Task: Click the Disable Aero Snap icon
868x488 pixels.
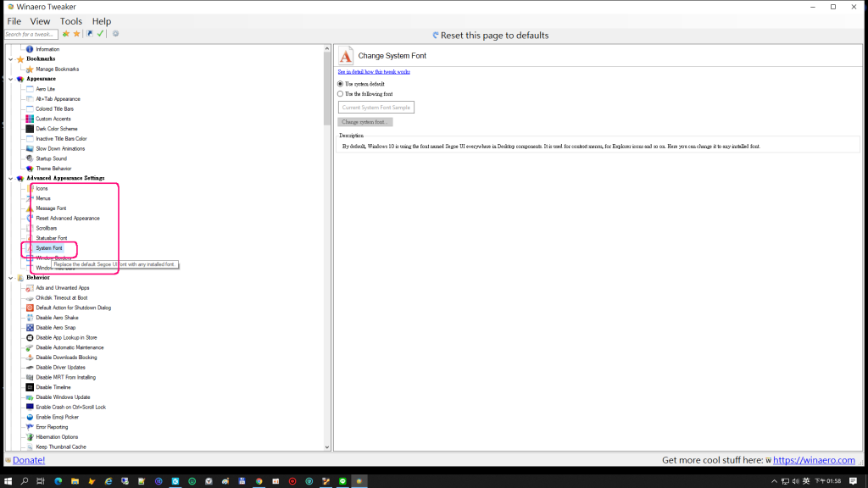Action: [x=30, y=328]
